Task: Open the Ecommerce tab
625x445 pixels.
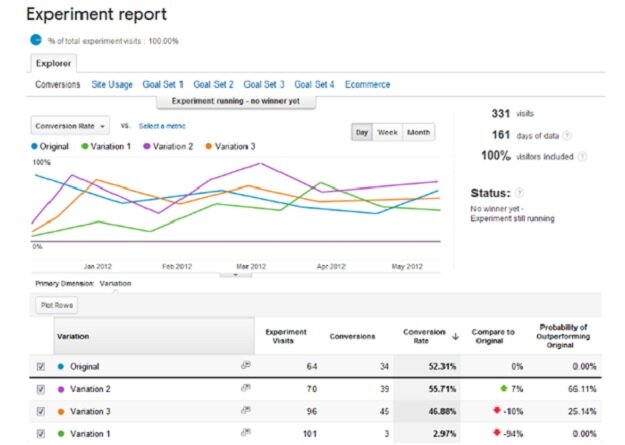Action: click(x=367, y=85)
